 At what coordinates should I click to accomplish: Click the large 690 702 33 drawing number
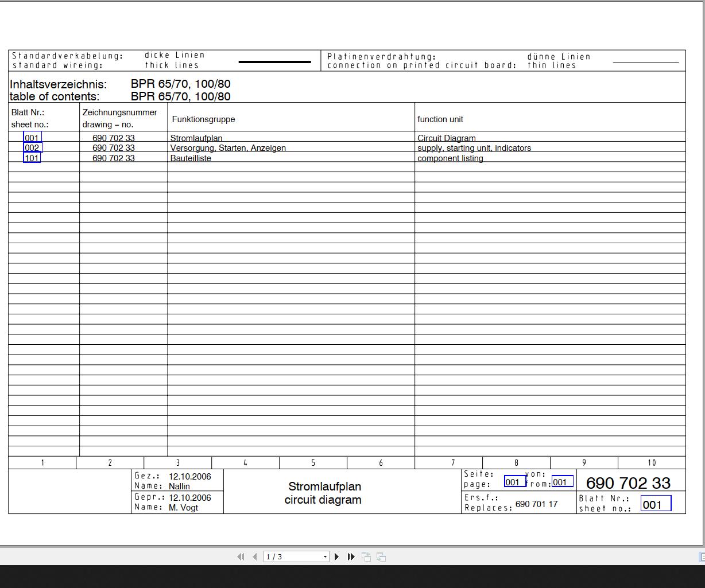pos(628,483)
